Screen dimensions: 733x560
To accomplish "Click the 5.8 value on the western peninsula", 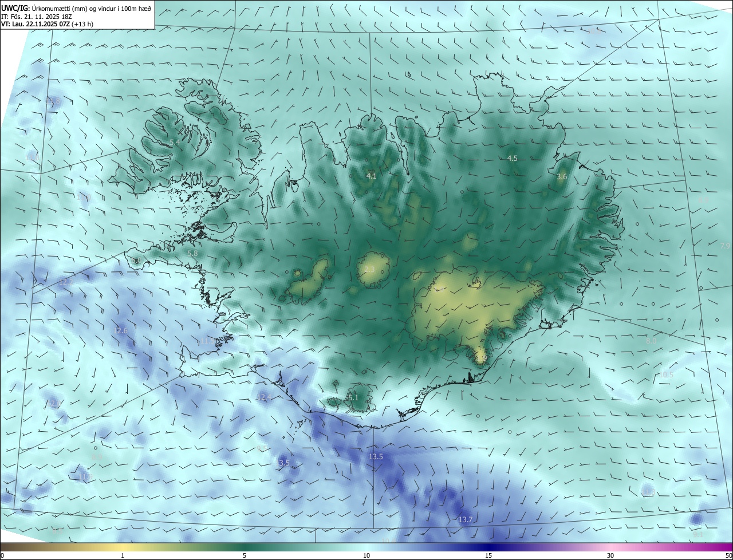I will coord(192,253).
